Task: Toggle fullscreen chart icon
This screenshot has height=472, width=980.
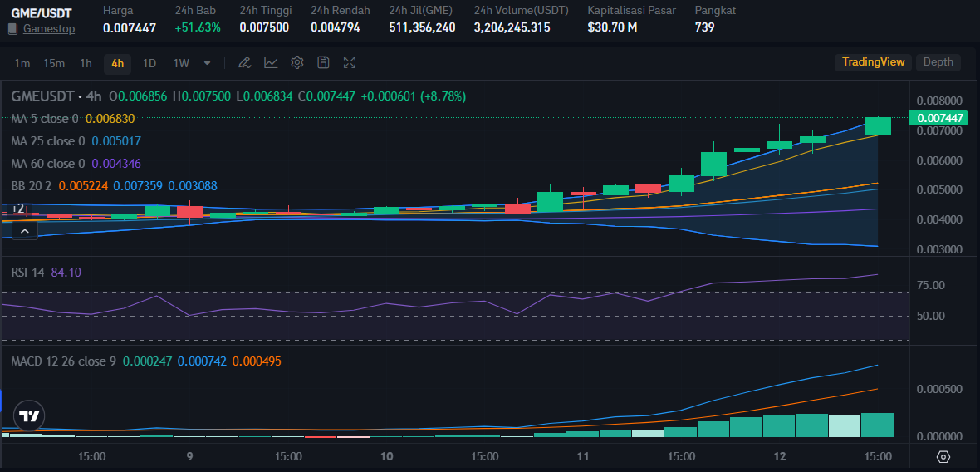Action: point(350,62)
